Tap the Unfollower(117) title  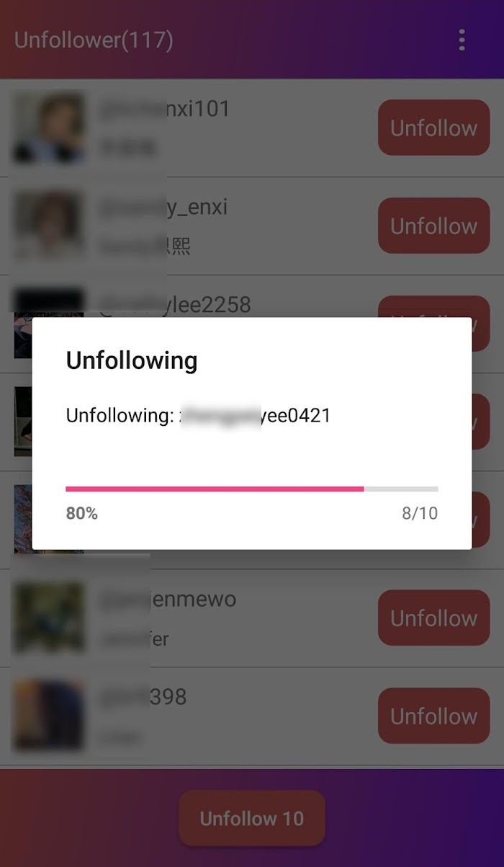pyautogui.click(x=94, y=40)
